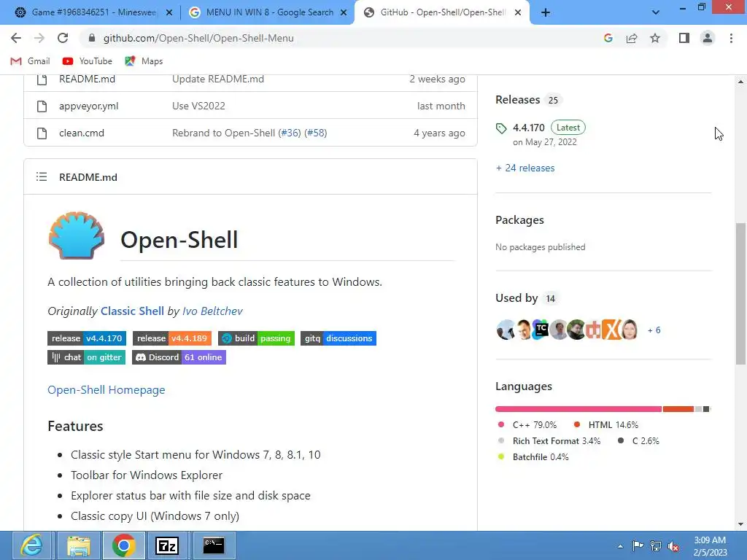Screen dimensions: 747x560
Task: Open Command Prompt from the taskbar
Action: [x=214, y=545]
